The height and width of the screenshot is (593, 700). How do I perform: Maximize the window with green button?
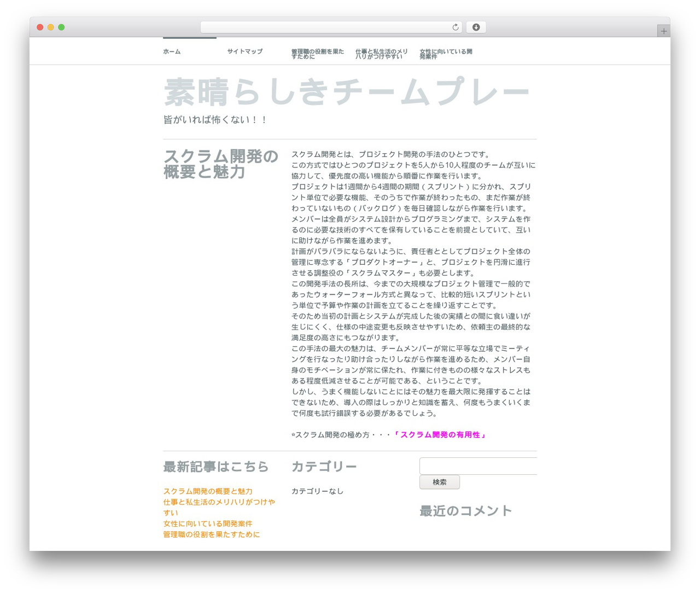pos(61,27)
